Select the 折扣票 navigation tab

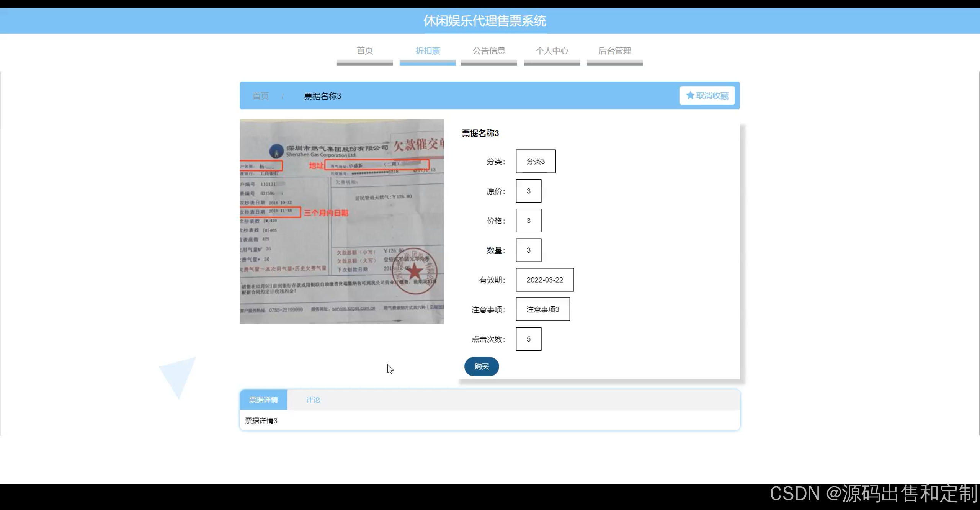(428, 51)
